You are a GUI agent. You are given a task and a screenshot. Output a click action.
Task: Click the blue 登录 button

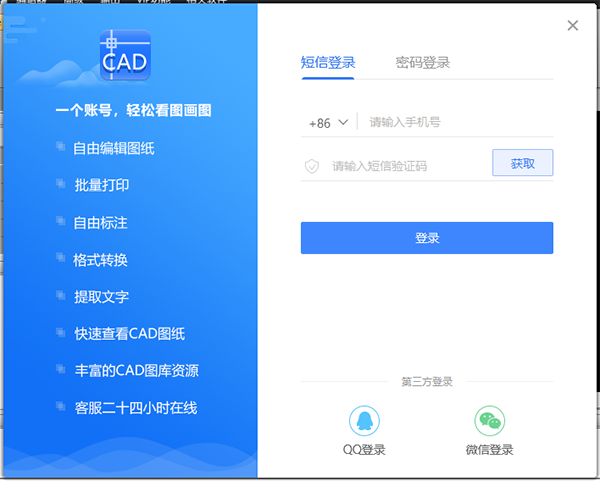(427, 238)
